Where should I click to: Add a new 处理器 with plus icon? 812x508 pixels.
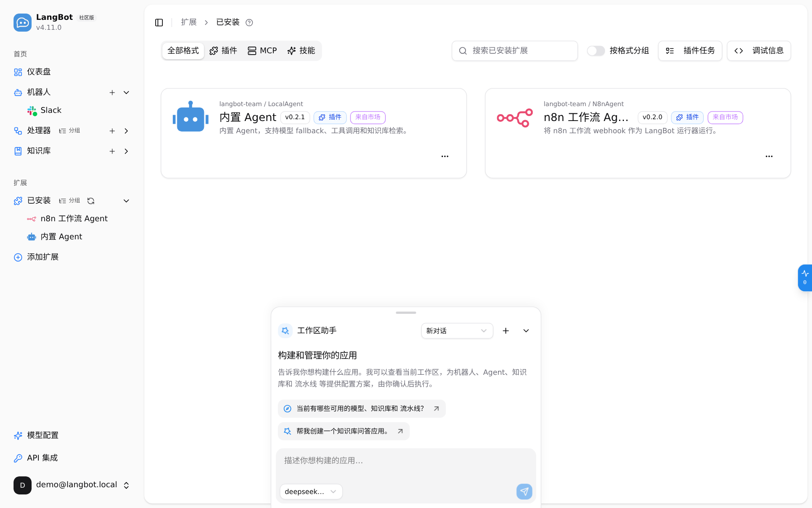pyautogui.click(x=112, y=131)
